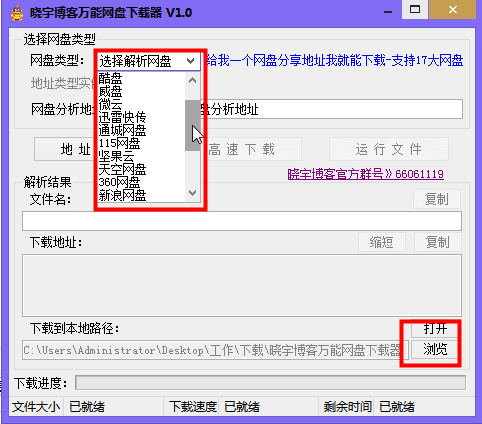This screenshot has height=424, width=482.
Task: Click 复制 button beside 下载地址
Action: click(x=438, y=242)
